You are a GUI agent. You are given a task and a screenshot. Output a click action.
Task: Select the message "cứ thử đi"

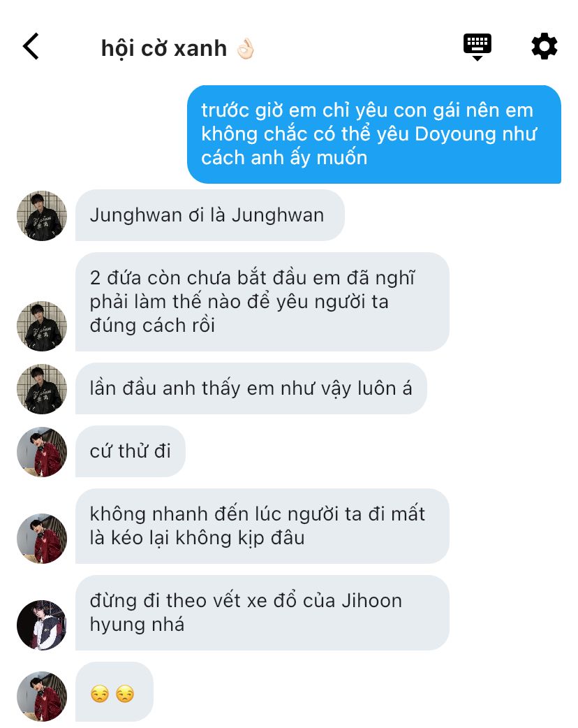[x=131, y=451]
